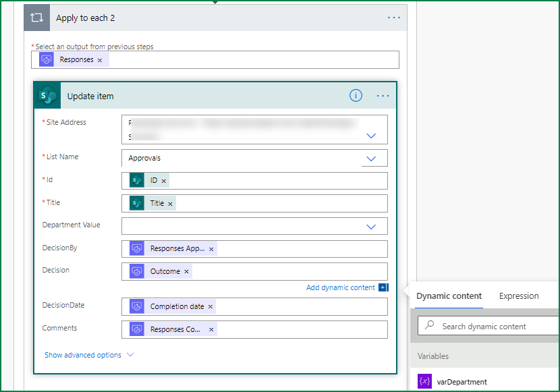
Task: Expand Show advanced options chevron
Action: click(130, 354)
